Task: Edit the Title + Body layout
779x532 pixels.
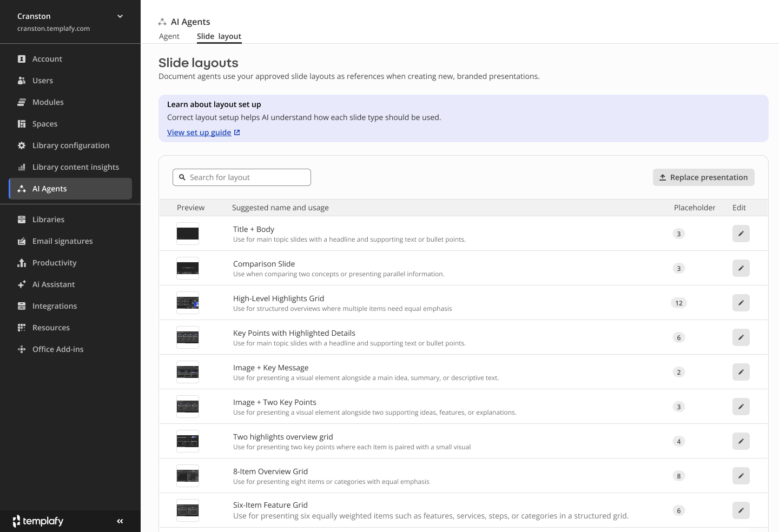Action: (741, 234)
